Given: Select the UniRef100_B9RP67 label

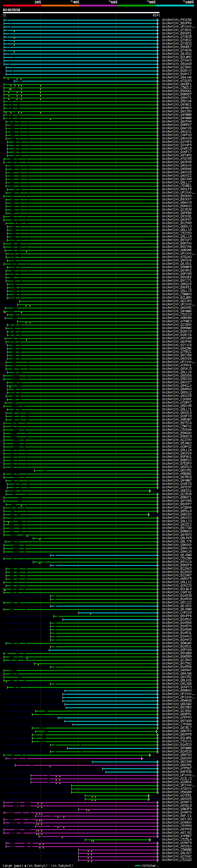Looking at the screenshot, I should [x=176, y=125].
